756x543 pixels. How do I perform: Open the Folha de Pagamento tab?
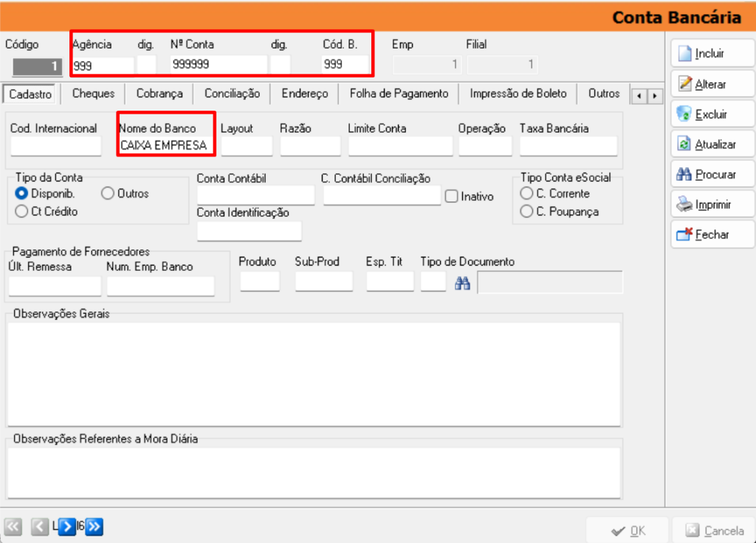[399, 94]
